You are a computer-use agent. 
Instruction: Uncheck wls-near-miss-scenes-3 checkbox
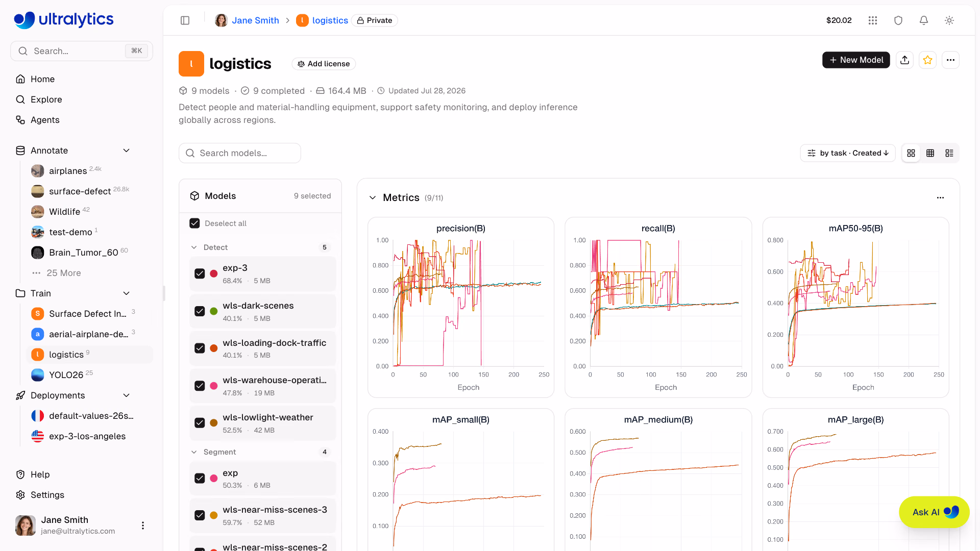pos(200,515)
